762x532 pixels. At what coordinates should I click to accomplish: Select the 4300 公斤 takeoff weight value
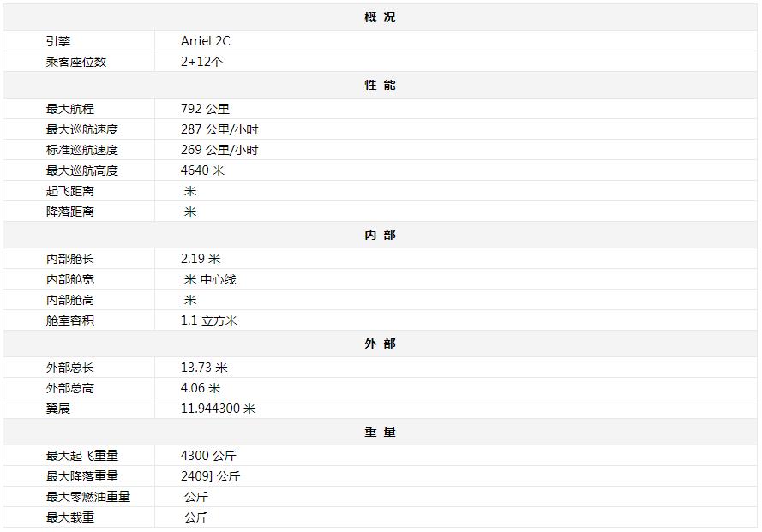click(208, 456)
